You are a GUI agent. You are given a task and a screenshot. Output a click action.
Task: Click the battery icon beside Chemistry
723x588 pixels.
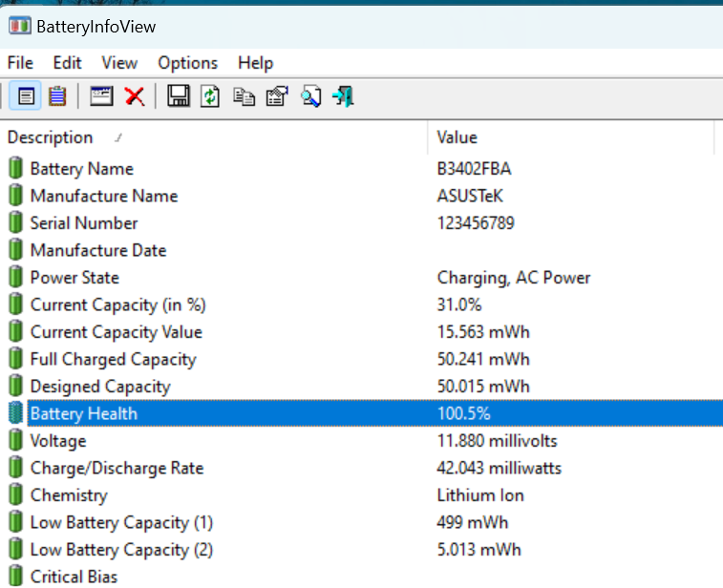15,494
